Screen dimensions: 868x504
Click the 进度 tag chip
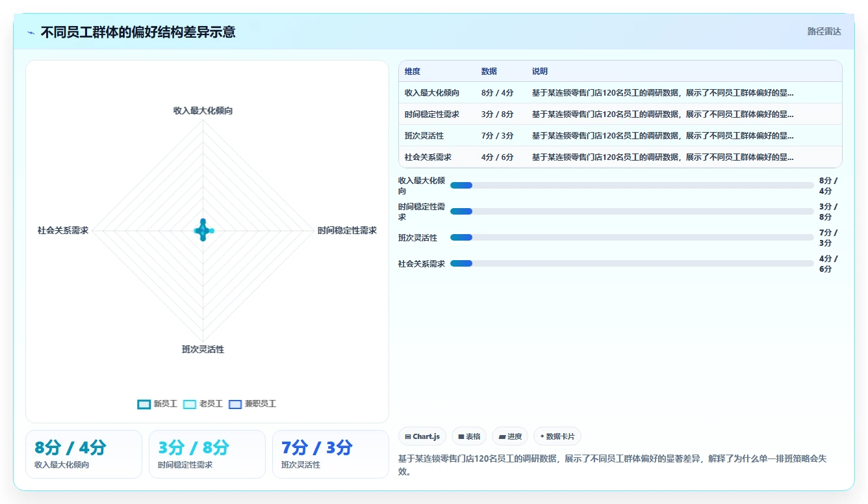click(x=510, y=436)
